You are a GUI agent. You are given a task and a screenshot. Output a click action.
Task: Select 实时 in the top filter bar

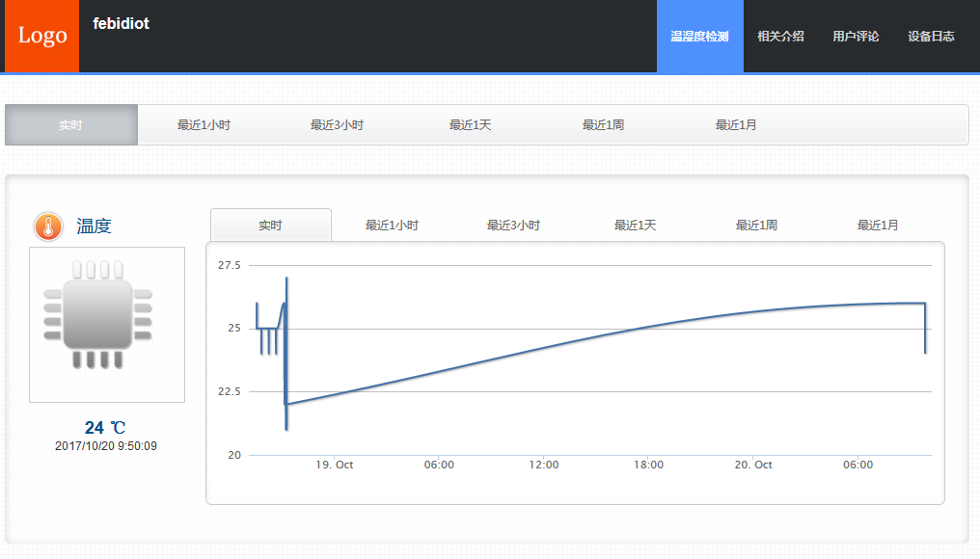[x=71, y=125]
